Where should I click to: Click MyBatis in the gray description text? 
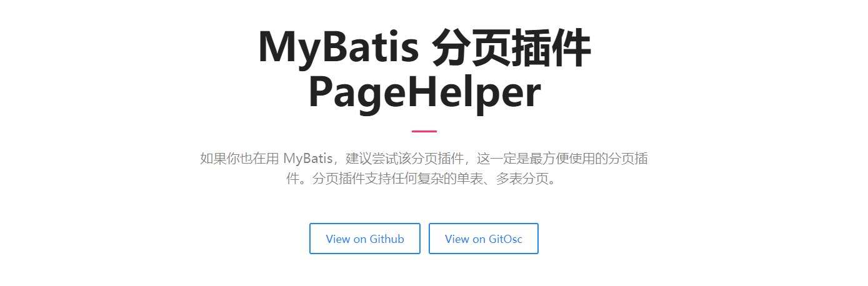pos(308,158)
